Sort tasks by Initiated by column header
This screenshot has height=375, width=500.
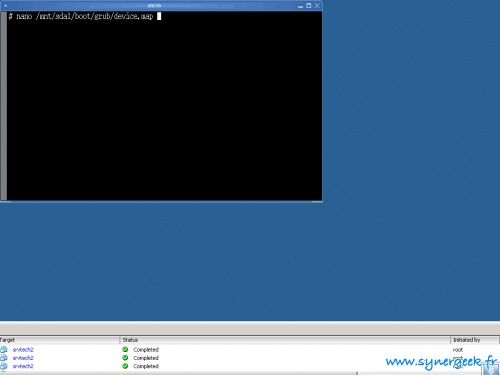coord(475,340)
